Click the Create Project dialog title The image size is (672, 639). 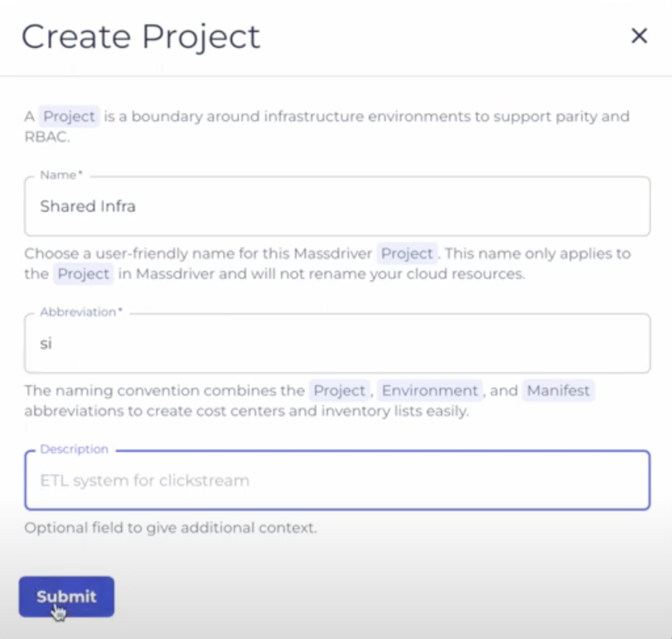[140, 37]
